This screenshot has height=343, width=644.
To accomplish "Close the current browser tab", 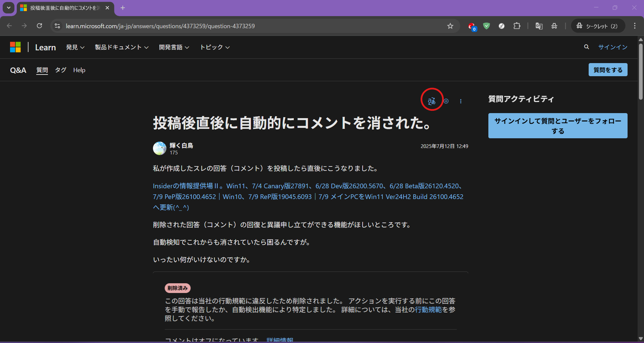I will 107,8.
